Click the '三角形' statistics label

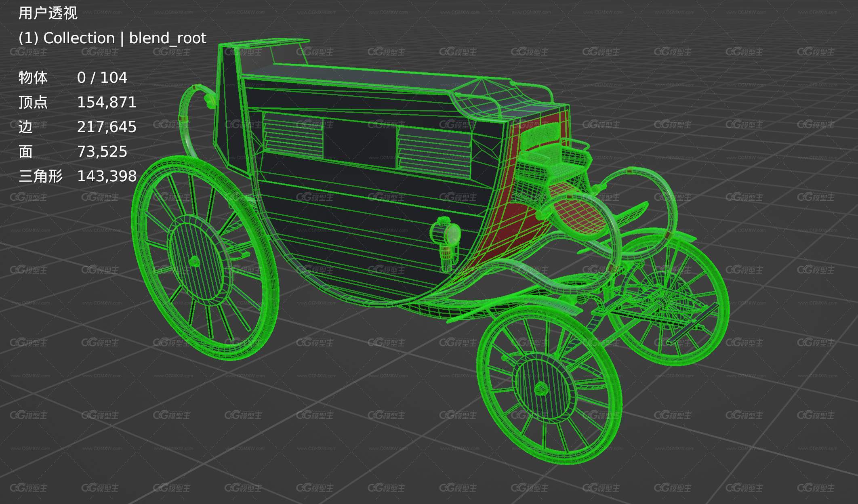(40, 176)
